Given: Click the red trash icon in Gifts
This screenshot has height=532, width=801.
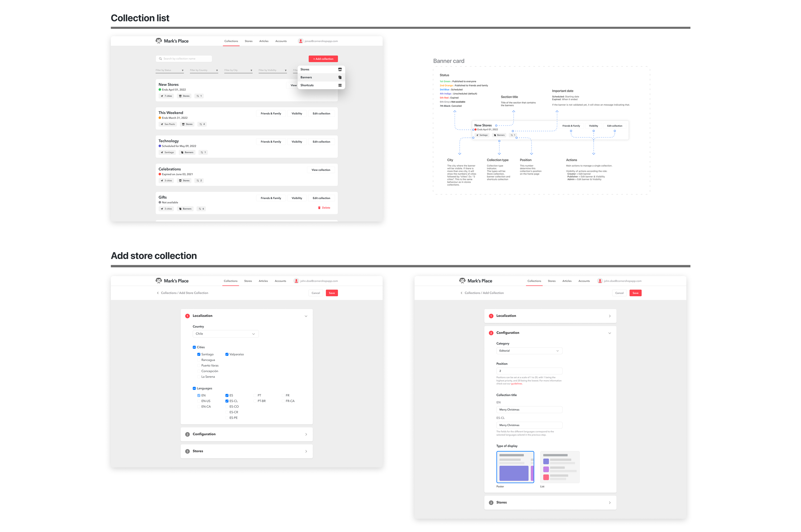Looking at the screenshot, I should pos(319,208).
